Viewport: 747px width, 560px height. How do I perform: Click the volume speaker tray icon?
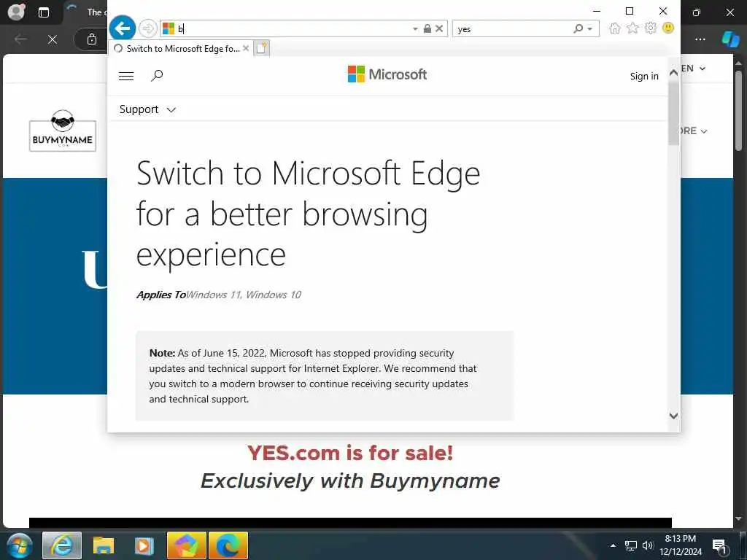coord(648,545)
